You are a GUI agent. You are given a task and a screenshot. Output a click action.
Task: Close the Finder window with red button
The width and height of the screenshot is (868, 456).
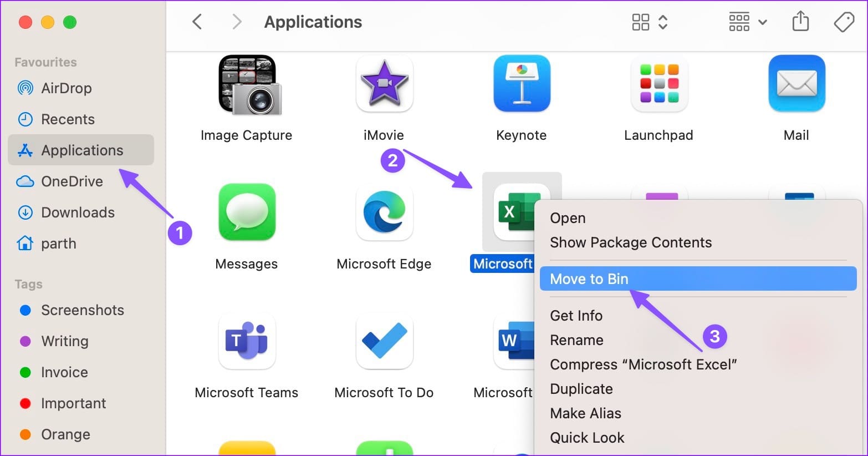click(x=25, y=22)
